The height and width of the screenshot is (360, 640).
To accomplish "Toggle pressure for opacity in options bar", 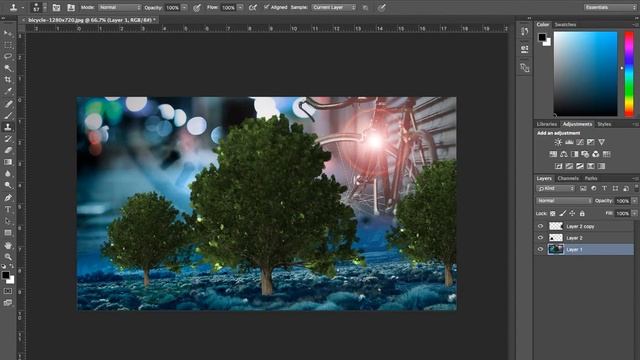I will coord(197,7).
